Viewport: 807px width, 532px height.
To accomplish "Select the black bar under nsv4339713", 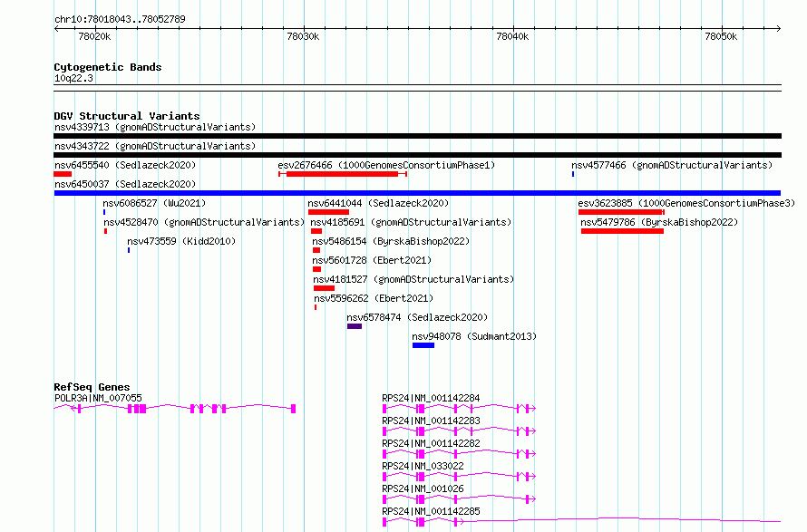I will pyautogui.click(x=417, y=136).
